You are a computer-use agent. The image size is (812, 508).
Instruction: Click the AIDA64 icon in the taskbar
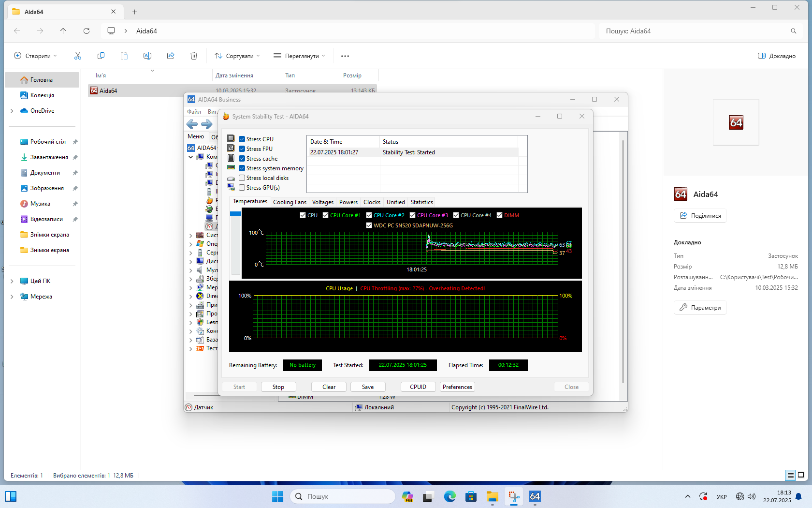[x=535, y=496]
